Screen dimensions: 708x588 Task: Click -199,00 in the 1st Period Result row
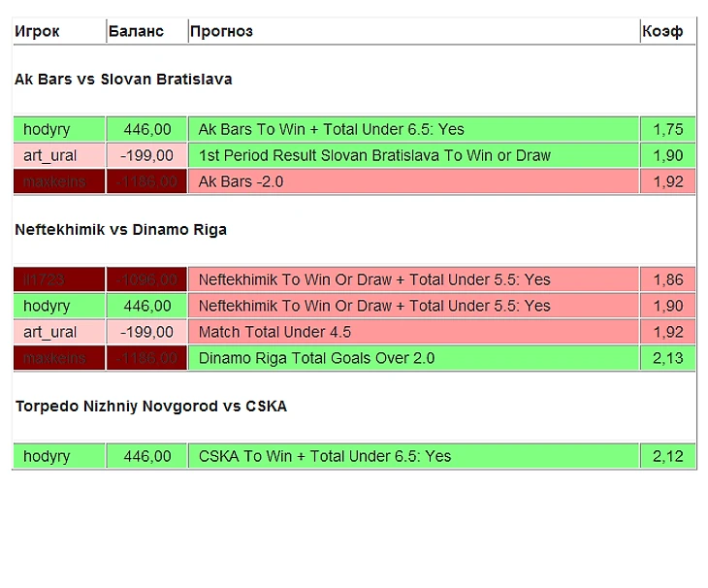tap(146, 155)
